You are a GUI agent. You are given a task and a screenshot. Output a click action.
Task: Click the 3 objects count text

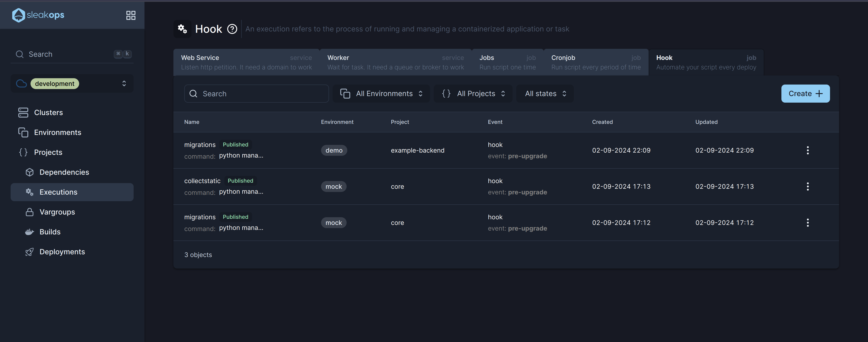(198, 255)
